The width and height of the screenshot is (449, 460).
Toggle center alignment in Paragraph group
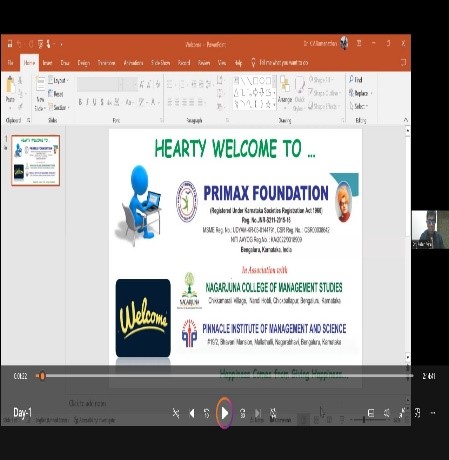click(177, 102)
